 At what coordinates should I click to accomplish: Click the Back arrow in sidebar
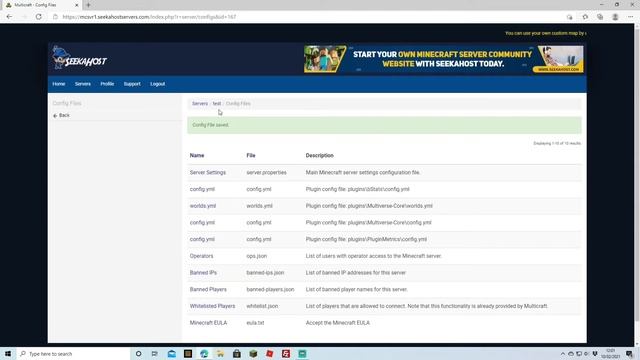click(61, 116)
